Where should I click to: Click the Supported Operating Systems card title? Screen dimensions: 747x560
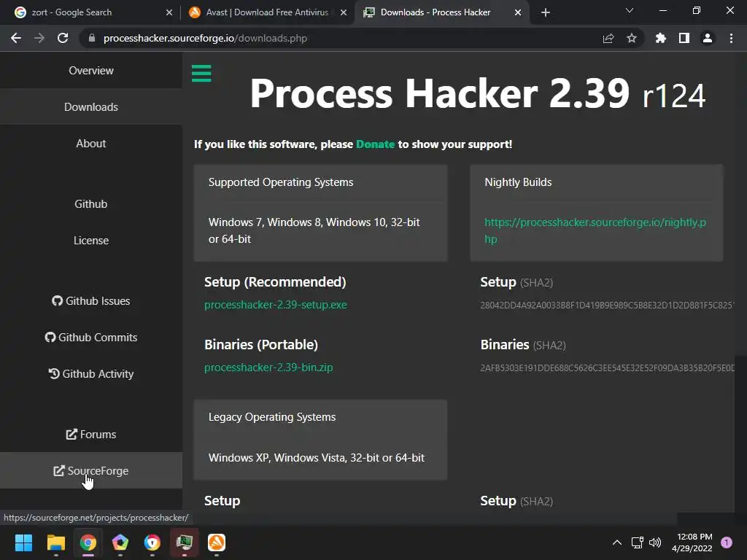(281, 182)
